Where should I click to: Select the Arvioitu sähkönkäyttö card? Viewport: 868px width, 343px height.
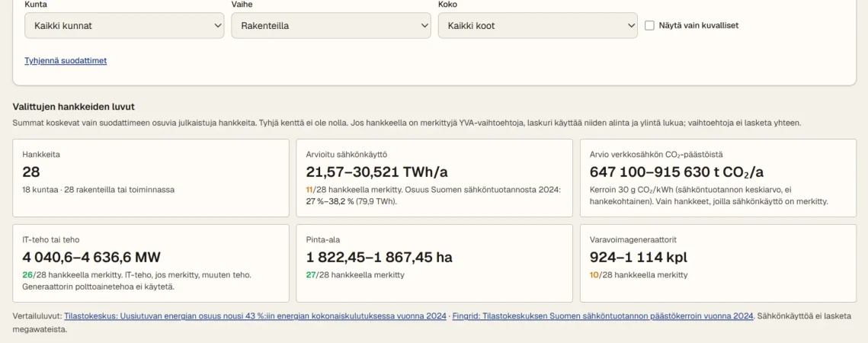click(x=434, y=178)
